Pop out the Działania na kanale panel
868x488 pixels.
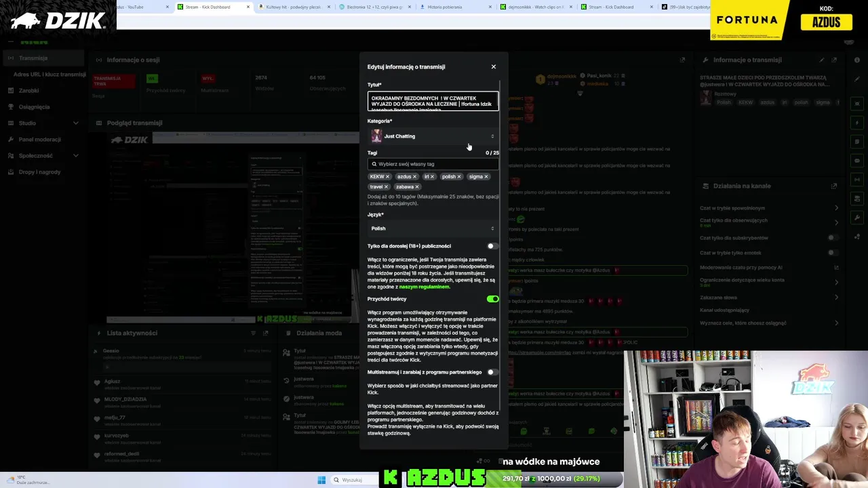point(834,186)
